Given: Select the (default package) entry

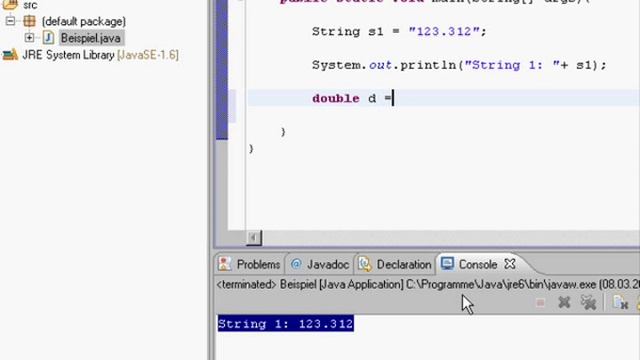Looking at the screenshot, I should [84, 21].
